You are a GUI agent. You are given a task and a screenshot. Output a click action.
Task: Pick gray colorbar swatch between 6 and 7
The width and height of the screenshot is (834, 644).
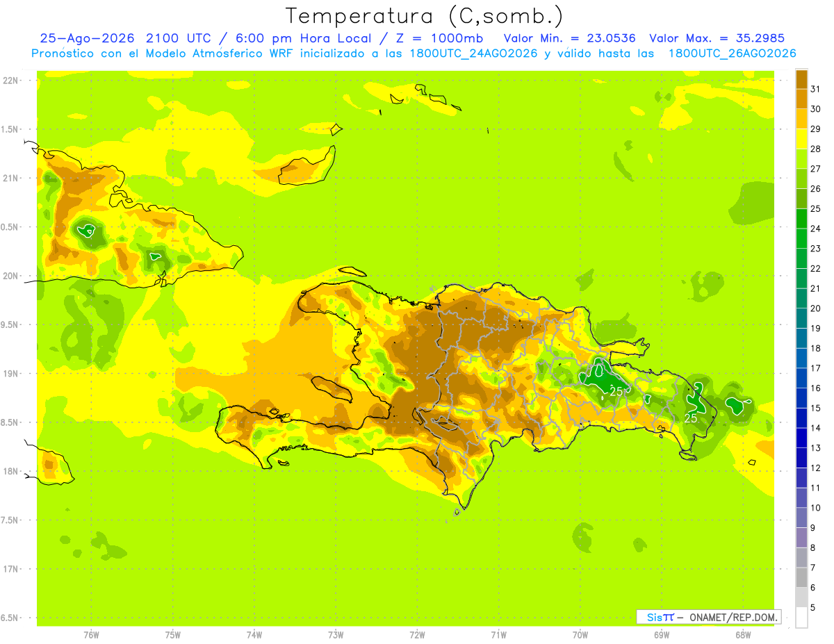click(x=801, y=578)
